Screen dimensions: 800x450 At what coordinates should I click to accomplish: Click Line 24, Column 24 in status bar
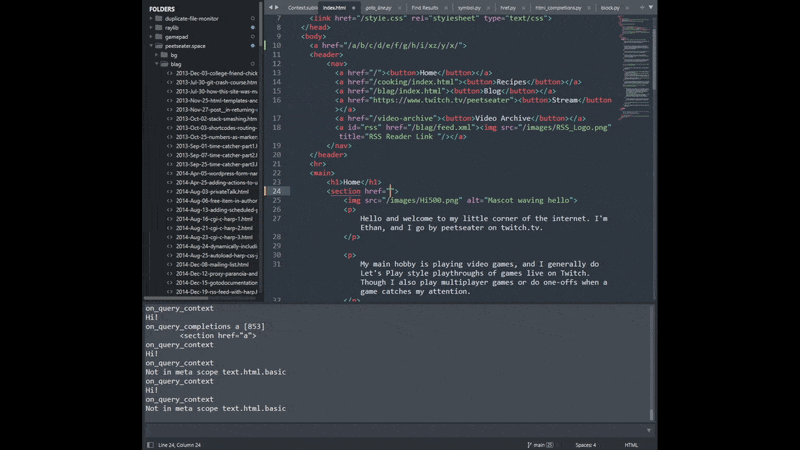click(179, 445)
